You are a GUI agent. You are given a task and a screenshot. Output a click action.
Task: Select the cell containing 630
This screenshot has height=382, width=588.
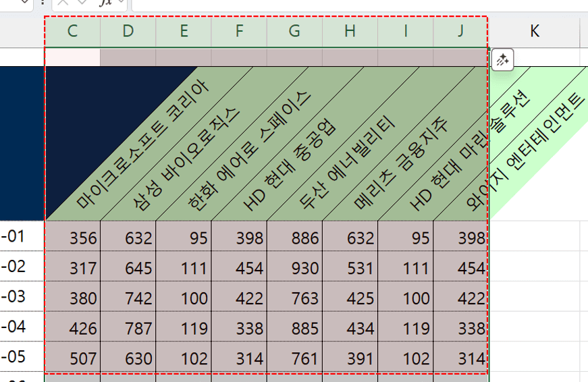pyautogui.click(x=128, y=356)
